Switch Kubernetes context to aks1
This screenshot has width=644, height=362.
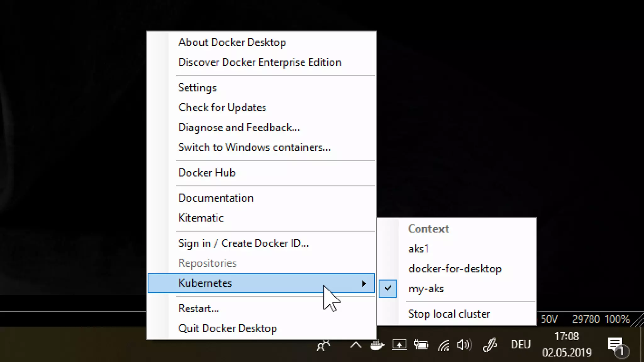418,249
